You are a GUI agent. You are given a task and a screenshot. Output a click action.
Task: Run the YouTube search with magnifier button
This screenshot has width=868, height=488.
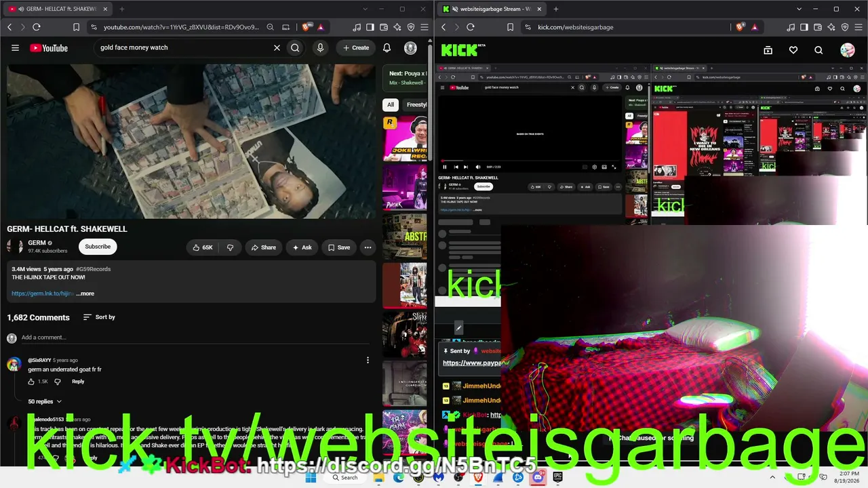click(x=295, y=48)
